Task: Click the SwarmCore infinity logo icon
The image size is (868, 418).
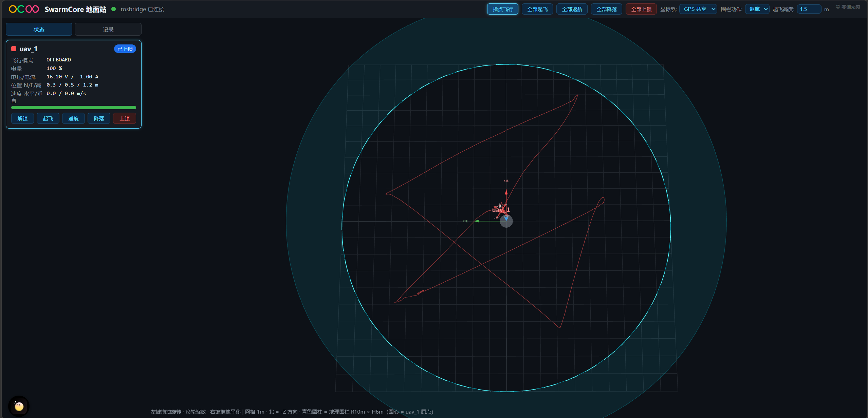Action: click(x=24, y=9)
